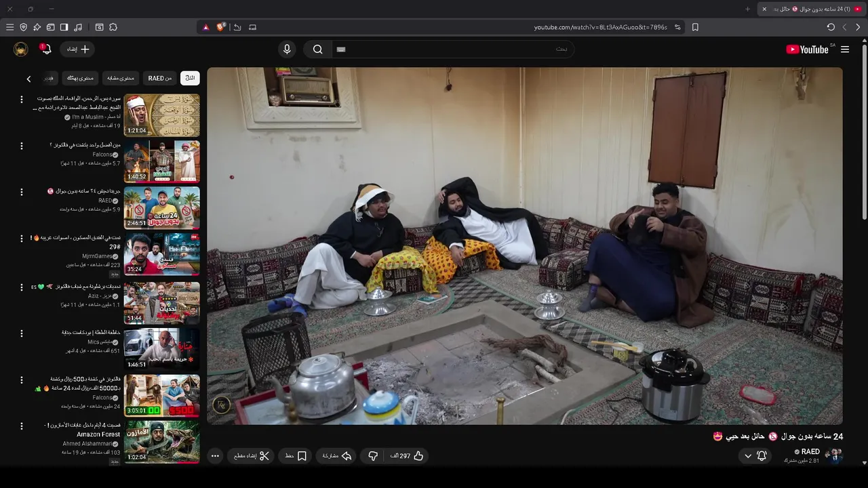Open options menu for Falcons 5.7 million video
The width and height of the screenshot is (868, 488).
[21, 146]
